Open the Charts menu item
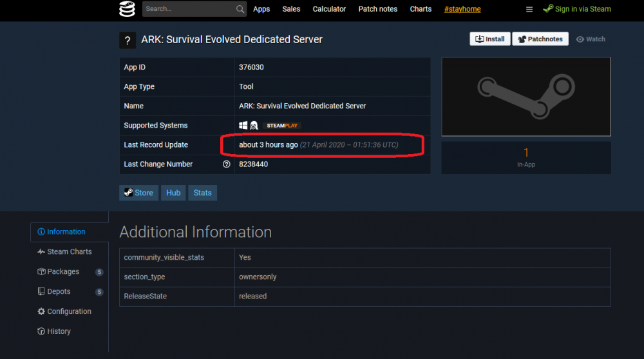The width and height of the screenshot is (644, 359). tap(421, 9)
